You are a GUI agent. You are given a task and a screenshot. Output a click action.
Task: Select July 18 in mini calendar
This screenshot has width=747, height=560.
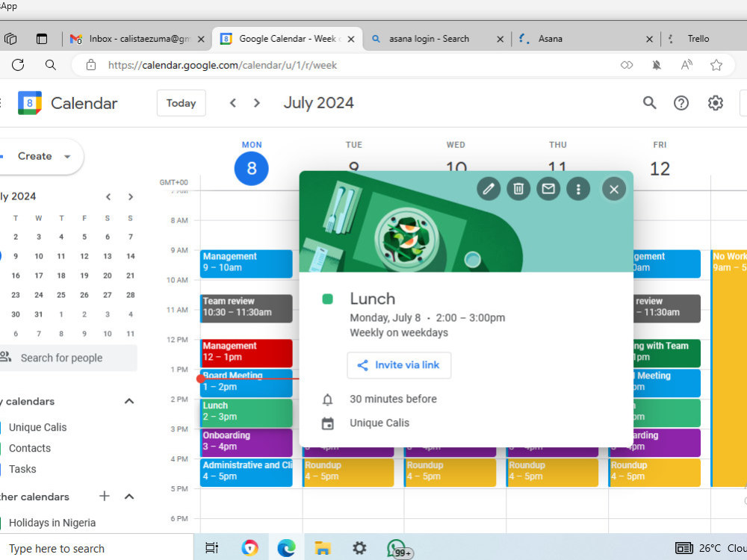pyautogui.click(x=61, y=276)
